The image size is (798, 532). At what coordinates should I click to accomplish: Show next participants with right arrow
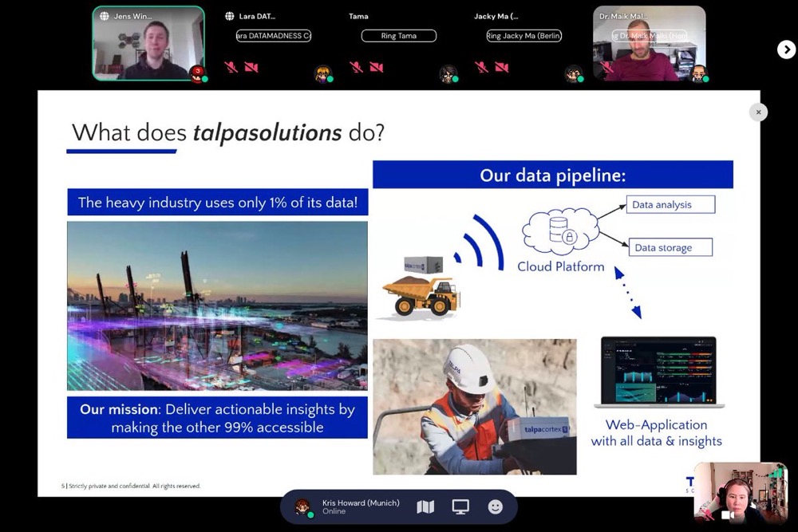coord(786,49)
